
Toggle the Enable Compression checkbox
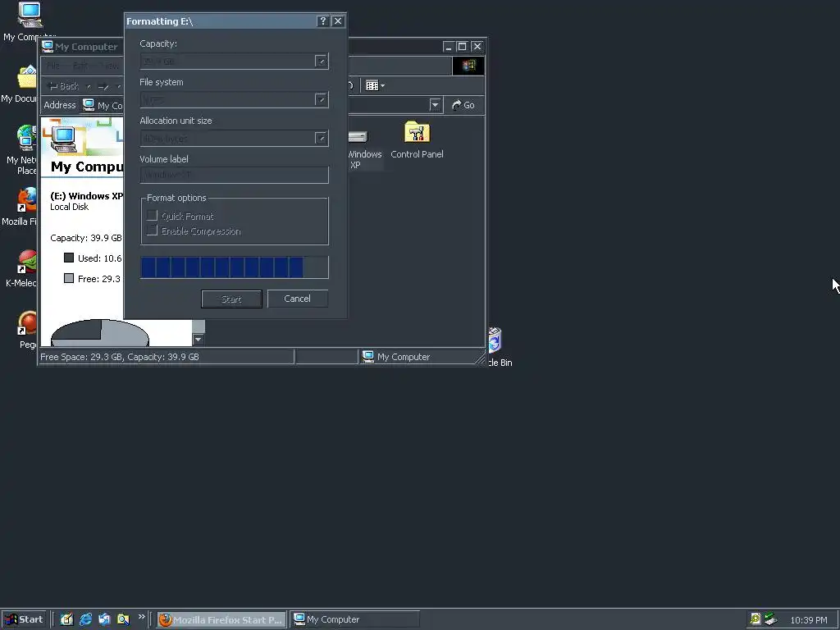152,231
